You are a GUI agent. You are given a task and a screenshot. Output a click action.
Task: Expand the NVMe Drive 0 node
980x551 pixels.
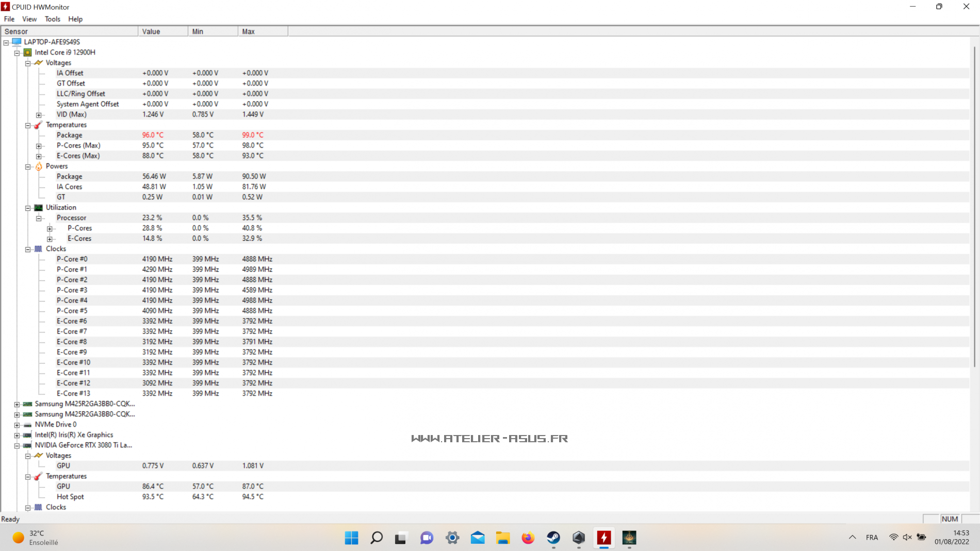(x=17, y=425)
